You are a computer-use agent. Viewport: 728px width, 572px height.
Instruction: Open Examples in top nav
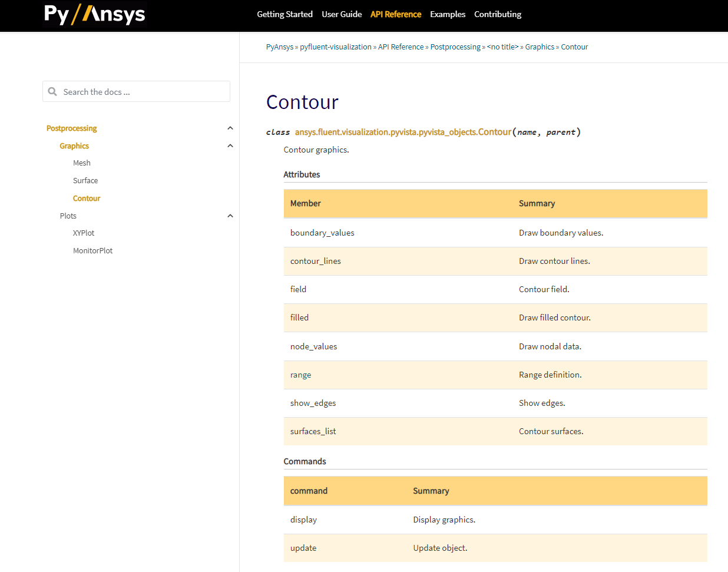click(448, 14)
